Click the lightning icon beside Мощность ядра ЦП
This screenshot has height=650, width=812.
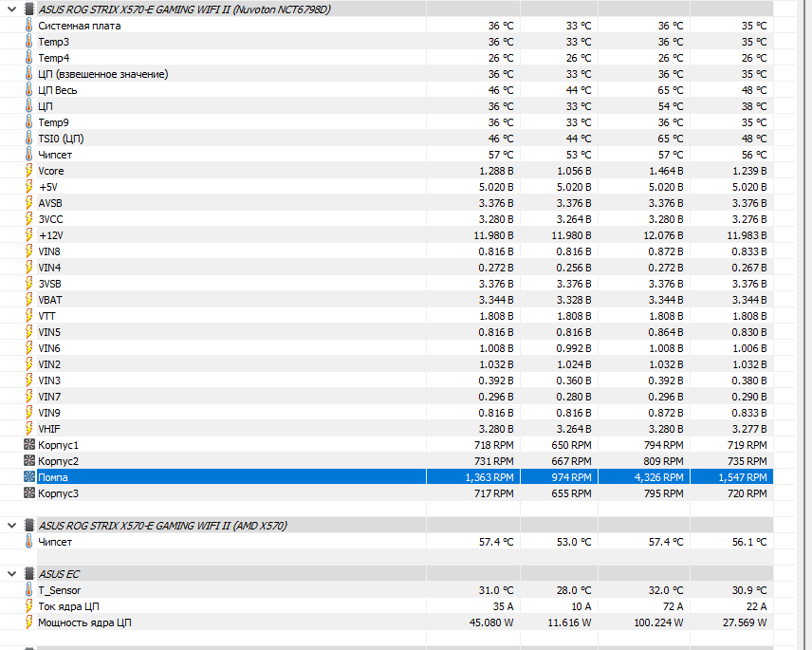coord(29,622)
